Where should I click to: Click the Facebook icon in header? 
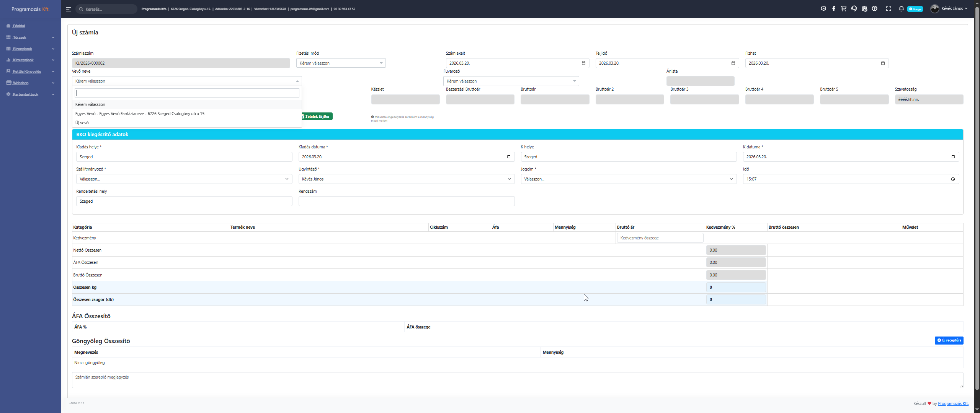pyautogui.click(x=833, y=8)
